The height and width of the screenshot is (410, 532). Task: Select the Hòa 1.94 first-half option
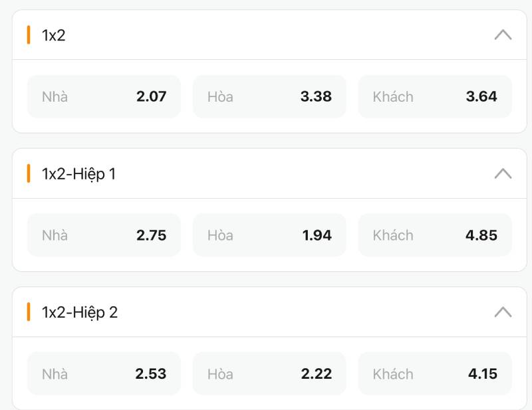tap(269, 235)
